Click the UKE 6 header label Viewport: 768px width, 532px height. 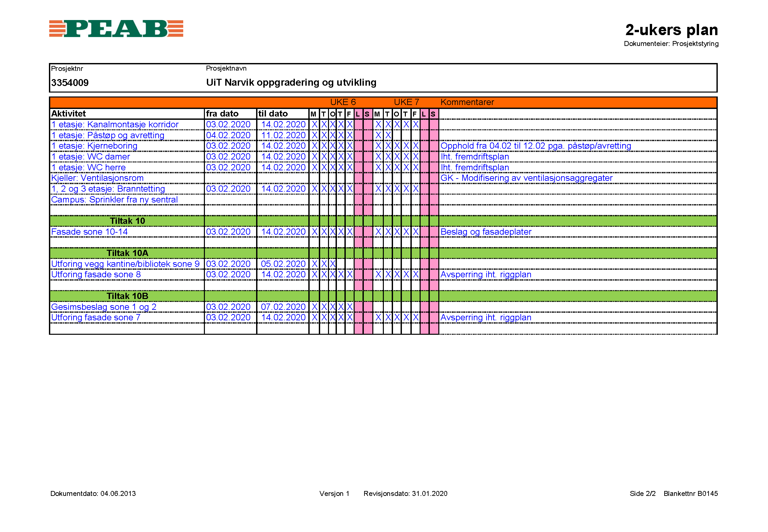(x=342, y=102)
